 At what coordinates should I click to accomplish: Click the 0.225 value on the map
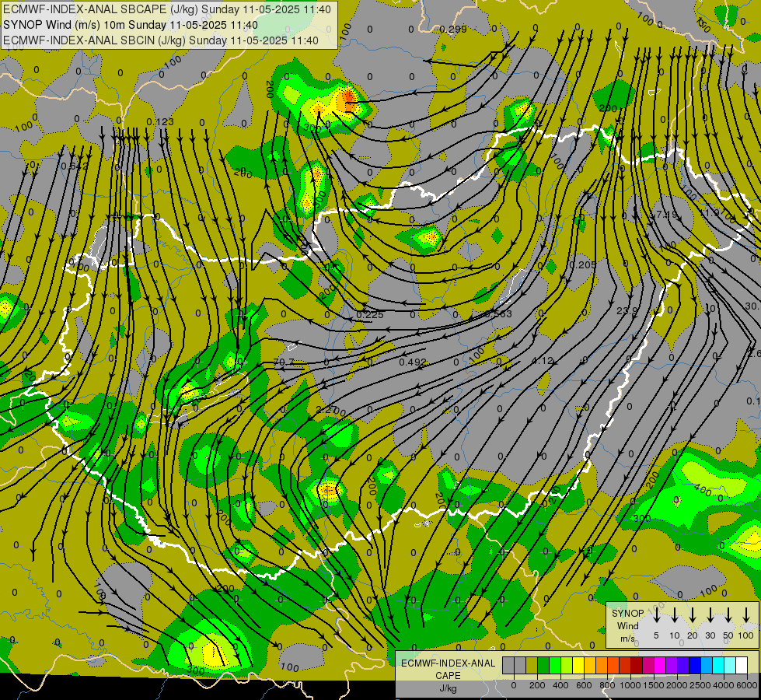pyautogui.click(x=370, y=315)
